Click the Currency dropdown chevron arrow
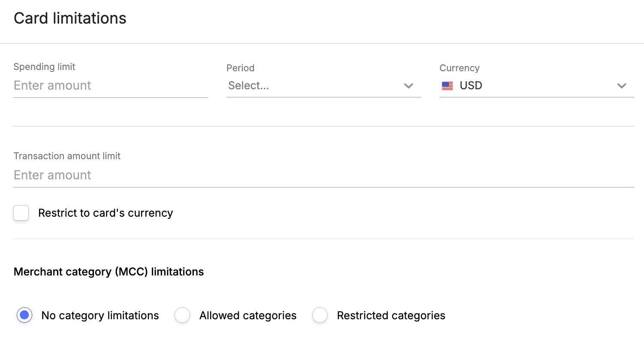 [x=622, y=86]
